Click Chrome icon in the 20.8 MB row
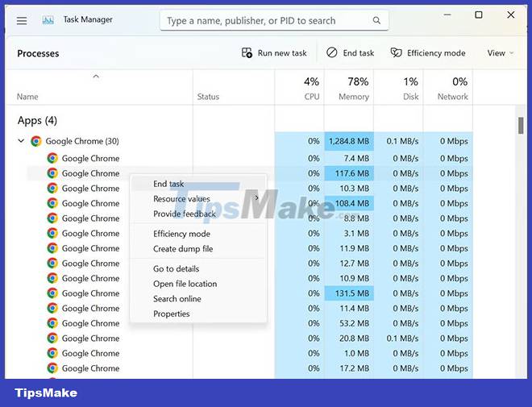 point(52,338)
